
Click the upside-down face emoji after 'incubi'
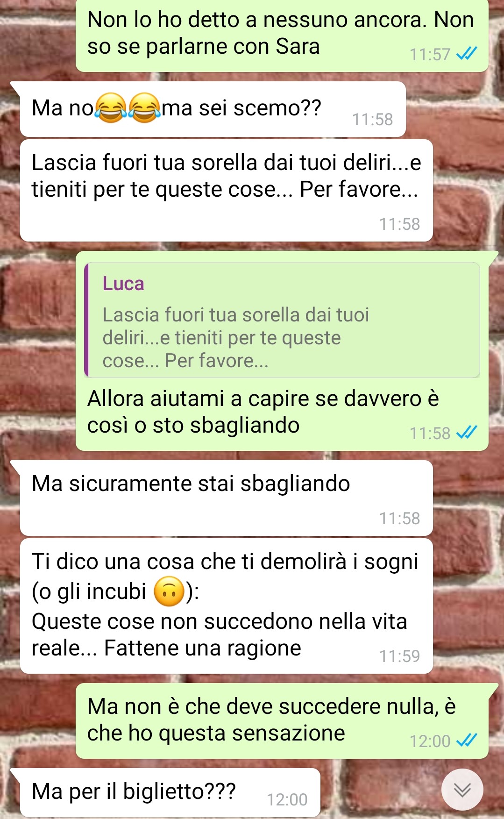pos(169,591)
